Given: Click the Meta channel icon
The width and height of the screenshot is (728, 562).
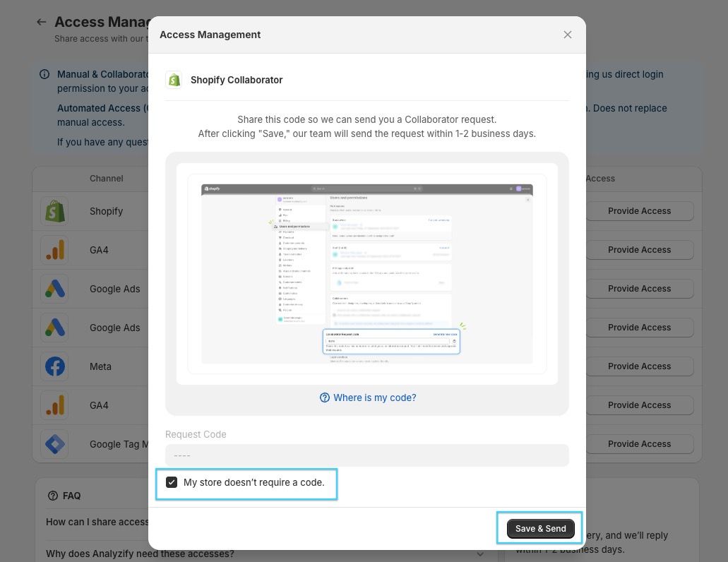Looking at the screenshot, I should click(54, 366).
